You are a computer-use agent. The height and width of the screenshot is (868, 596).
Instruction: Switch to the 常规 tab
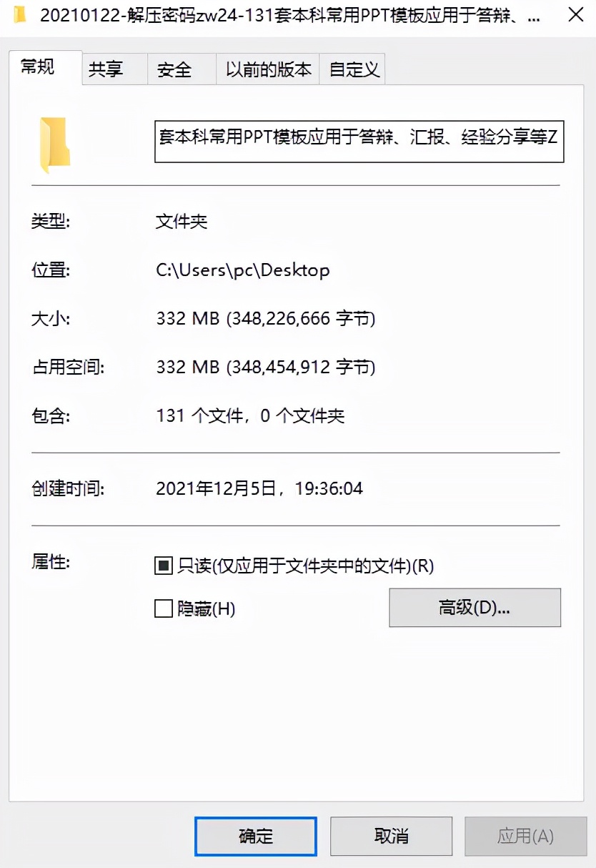(46, 67)
